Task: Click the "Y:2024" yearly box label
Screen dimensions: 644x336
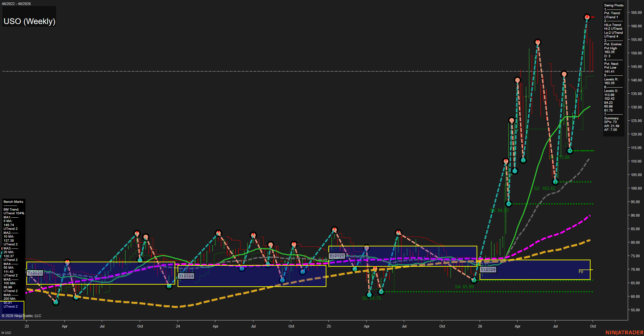Action: (186, 276)
